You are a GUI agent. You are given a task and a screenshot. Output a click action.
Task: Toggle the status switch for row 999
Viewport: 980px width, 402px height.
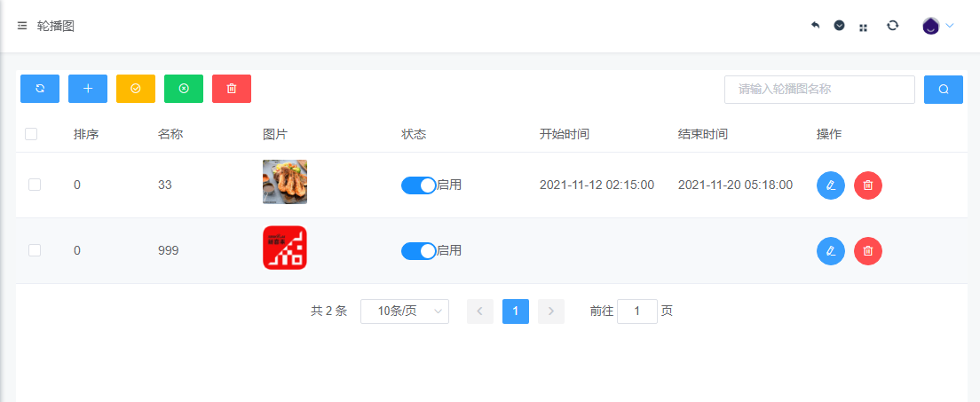(418, 251)
